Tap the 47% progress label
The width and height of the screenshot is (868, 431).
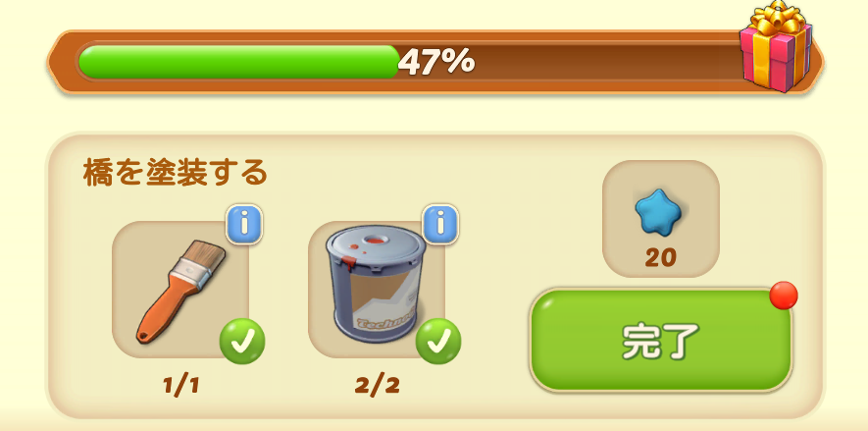click(x=436, y=62)
